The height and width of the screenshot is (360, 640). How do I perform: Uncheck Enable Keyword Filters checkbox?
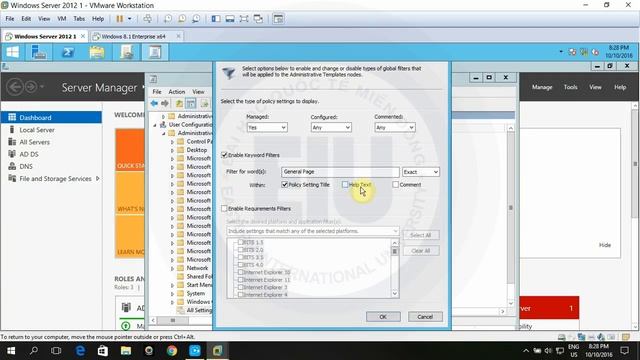click(224, 155)
